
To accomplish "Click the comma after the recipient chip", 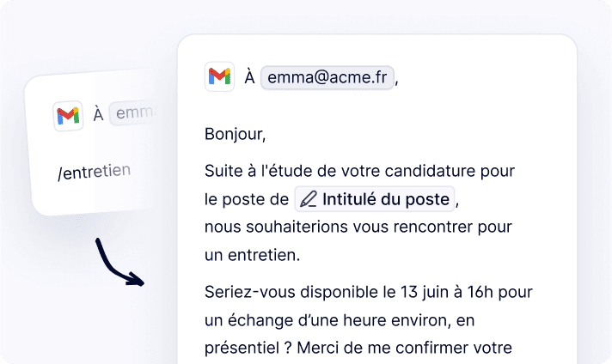I will (x=396, y=82).
